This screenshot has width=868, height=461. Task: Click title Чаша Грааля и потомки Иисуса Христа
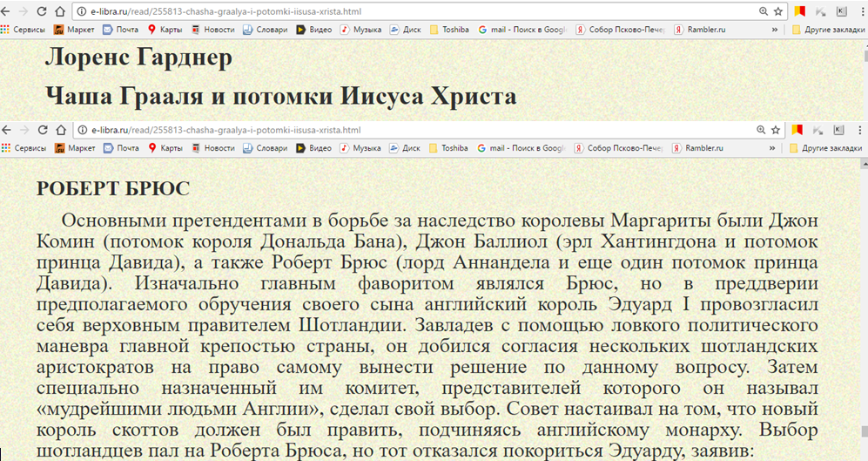pyautogui.click(x=280, y=96)
